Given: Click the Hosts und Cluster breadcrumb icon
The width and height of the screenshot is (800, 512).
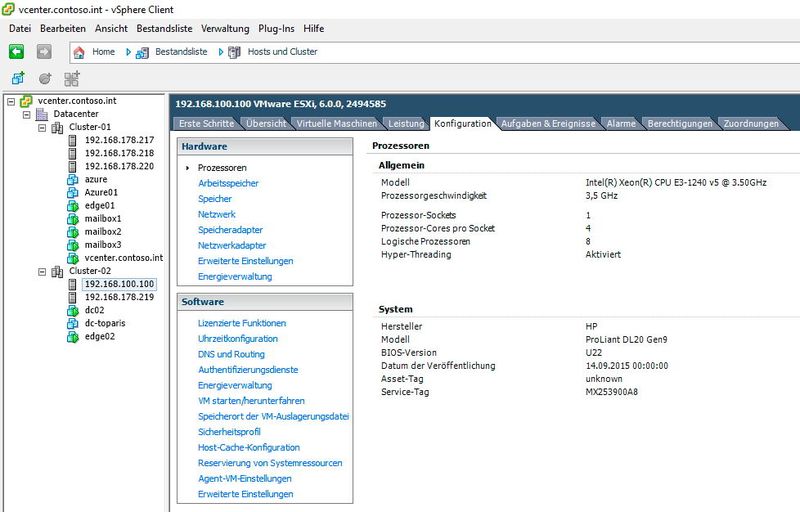Looking at the screenshot, I should pyautogui.click(x=234, y=52).
